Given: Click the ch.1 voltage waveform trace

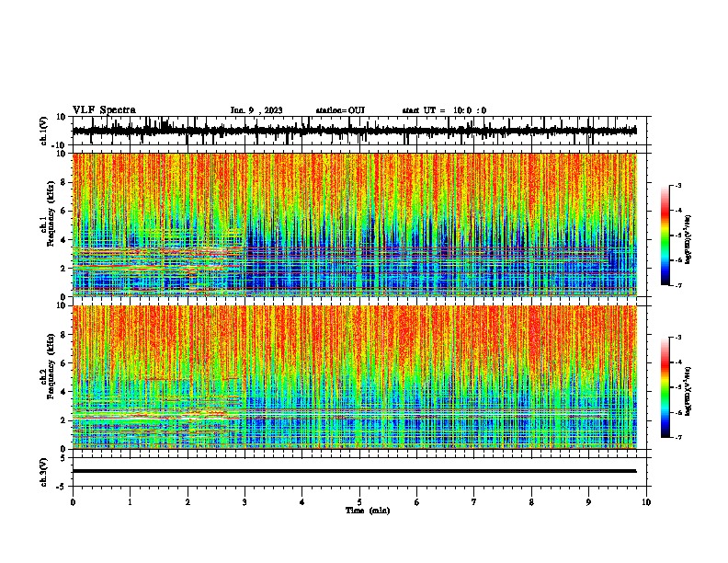Looking at the screenshot, I should pos(355,131).
